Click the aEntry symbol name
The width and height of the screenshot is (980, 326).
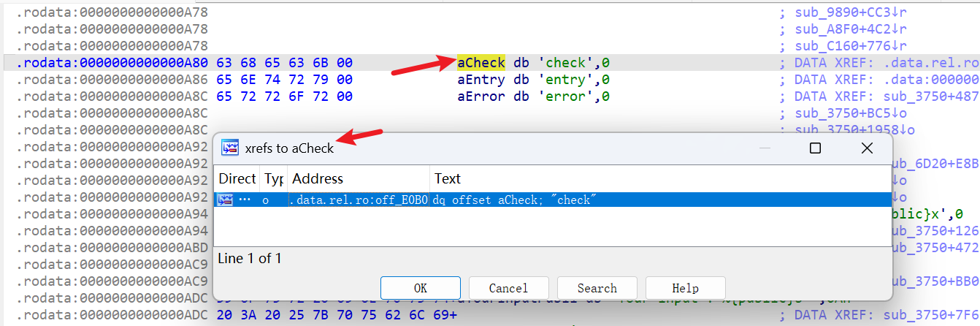[x=481, y=80]
